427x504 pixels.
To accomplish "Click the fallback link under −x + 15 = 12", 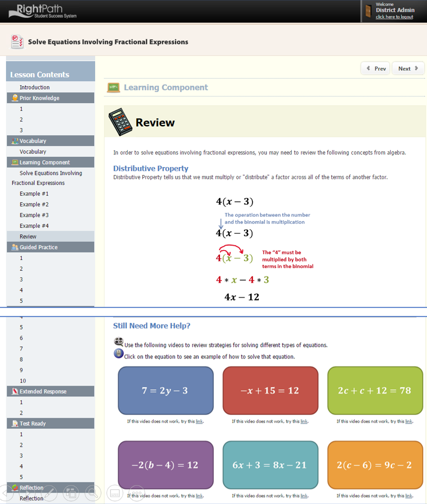I will pyautogui.click(x=304, y=421).
